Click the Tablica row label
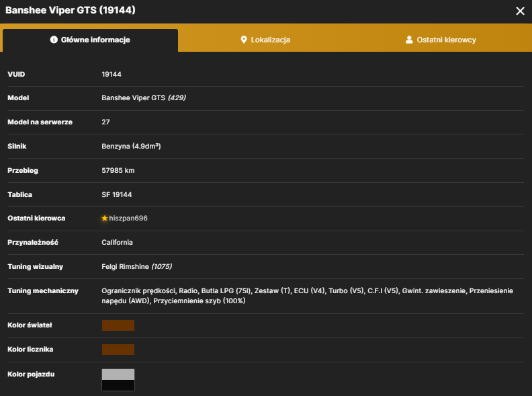 coord(19,194)
